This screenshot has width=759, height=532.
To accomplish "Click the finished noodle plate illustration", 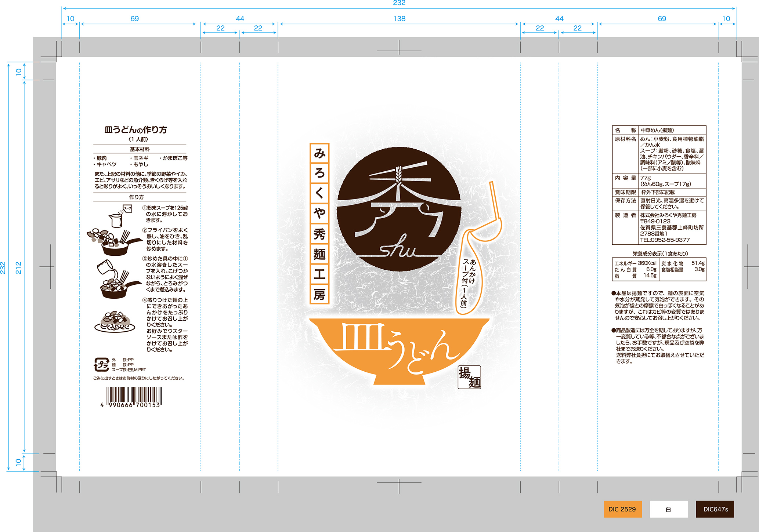I will [115, 322].
